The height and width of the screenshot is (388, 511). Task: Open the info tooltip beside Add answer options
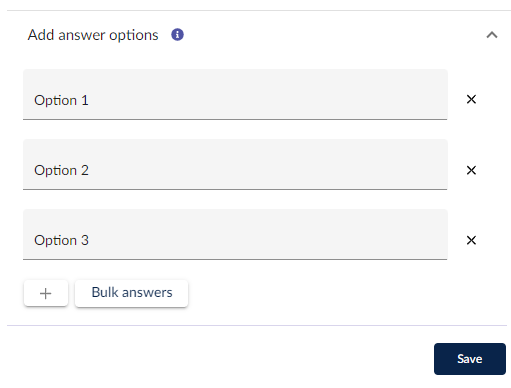click(177, 35)
